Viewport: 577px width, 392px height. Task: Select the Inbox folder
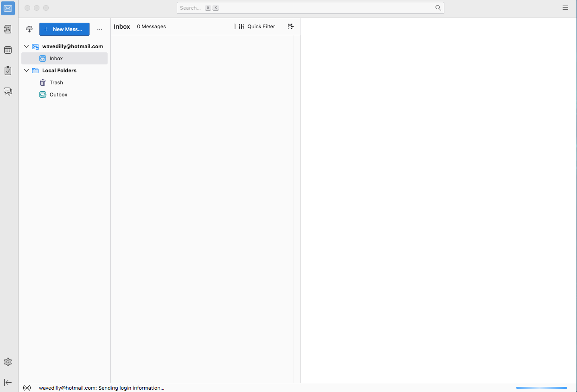[64, 58]
